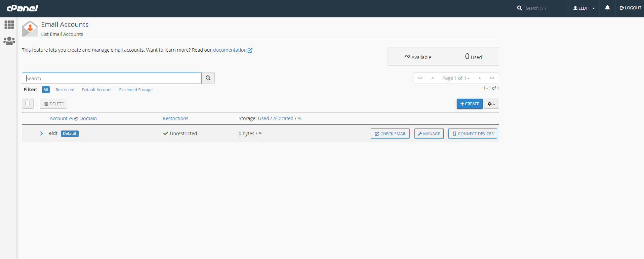Sort by Account column header
Image resolution: width=644 pixels, height=259 pixels.
(x=59, y=118)
